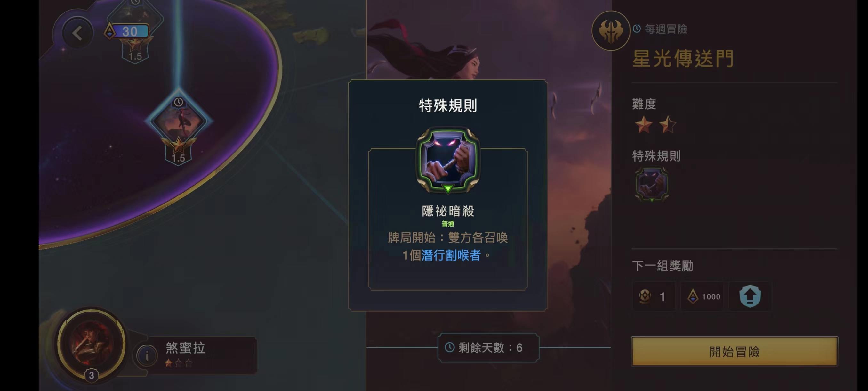View the blue upgrade arrow reward
868x391 pixels.
750,296
